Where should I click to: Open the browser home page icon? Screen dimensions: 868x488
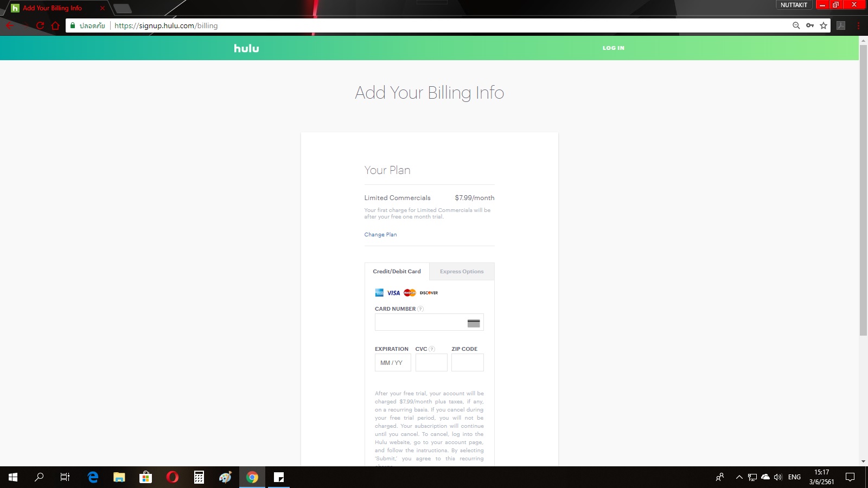point(55,25)
